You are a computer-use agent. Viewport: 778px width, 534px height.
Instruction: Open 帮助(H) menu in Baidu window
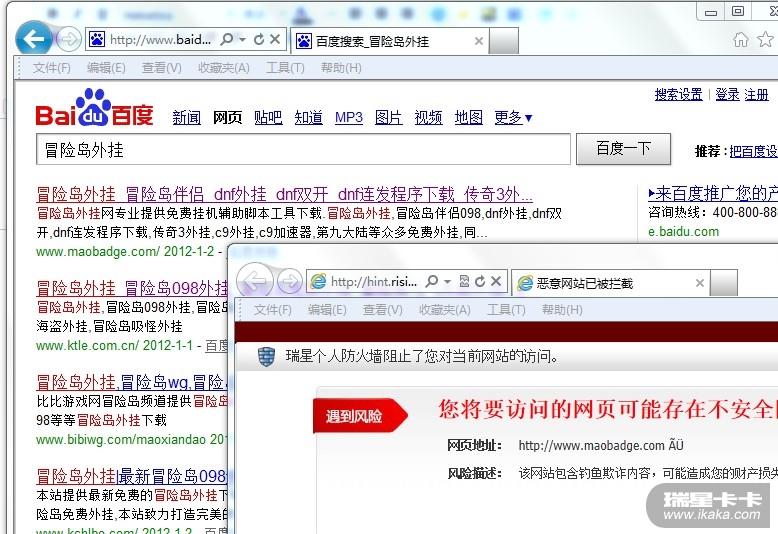click(341, 67)
